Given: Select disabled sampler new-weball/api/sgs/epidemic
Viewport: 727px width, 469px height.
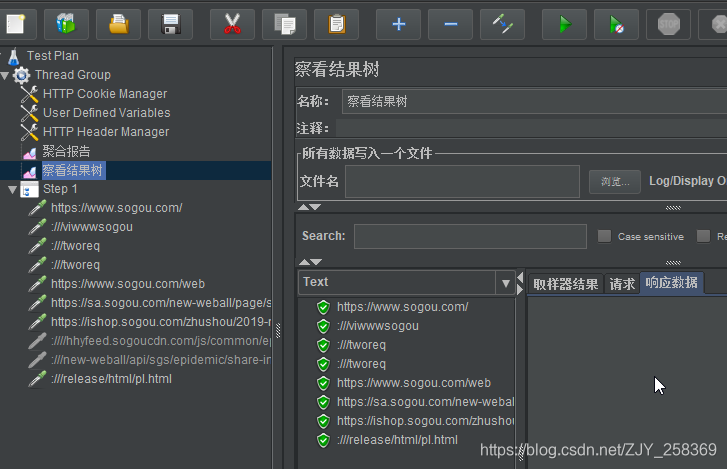Looking at the screenshot, I should point(161,360).
